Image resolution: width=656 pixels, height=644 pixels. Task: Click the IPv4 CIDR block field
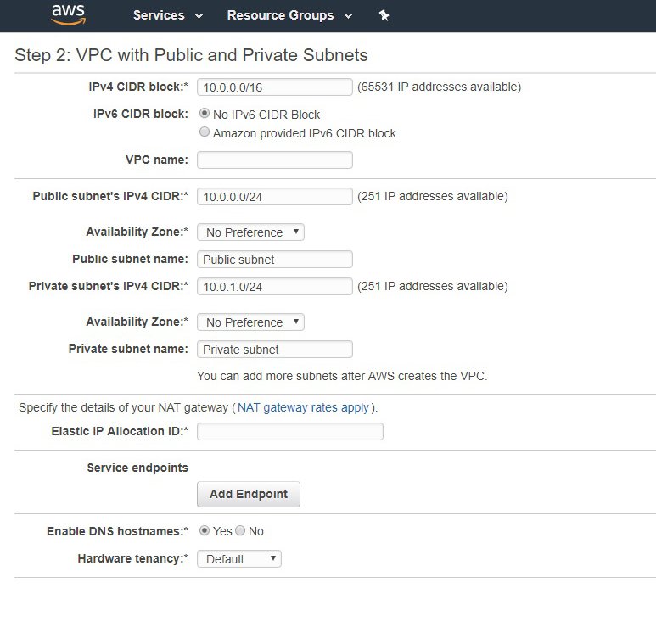(x=274, y=87)
